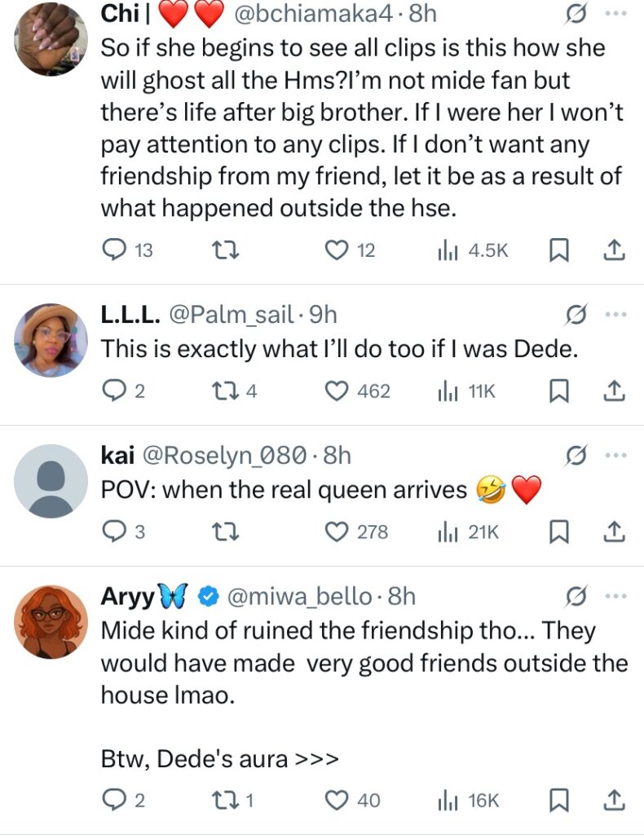Image resolution: width=644 pixels, height=835 pixels.
Task: Click the Grok icon on Aryy's tweet
Action: point(577,597)
